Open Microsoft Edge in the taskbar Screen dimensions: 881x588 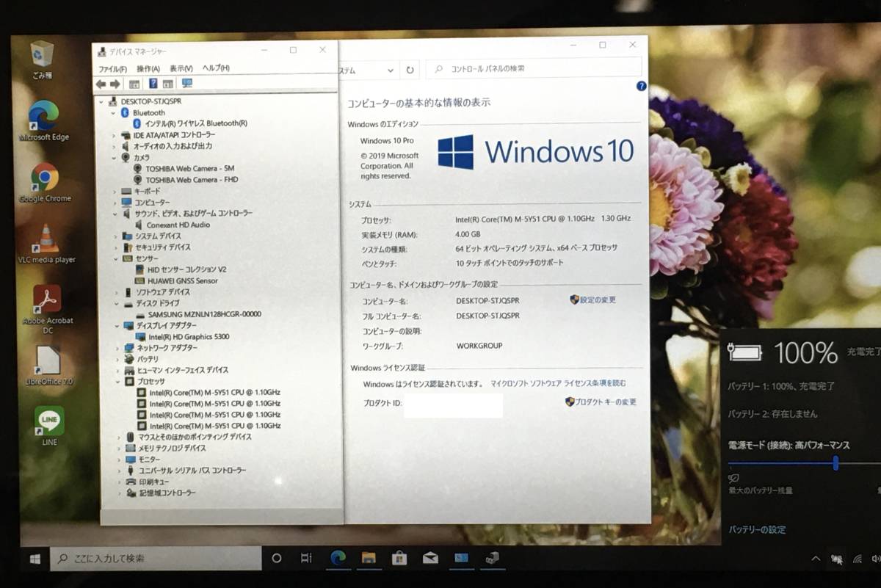pos(338,558)
